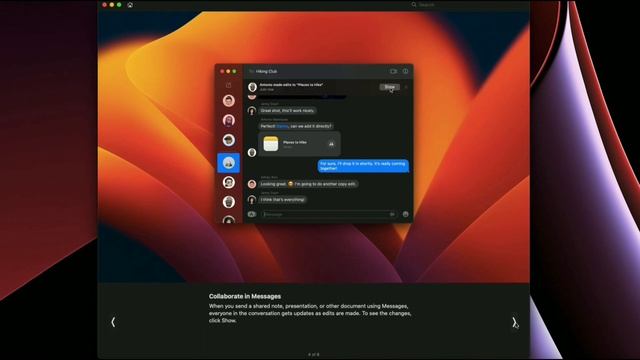The width and height of the screenshot is (640, 360).
Task: Maximize the Tips window with green button
Action: [x=119, y=5]
